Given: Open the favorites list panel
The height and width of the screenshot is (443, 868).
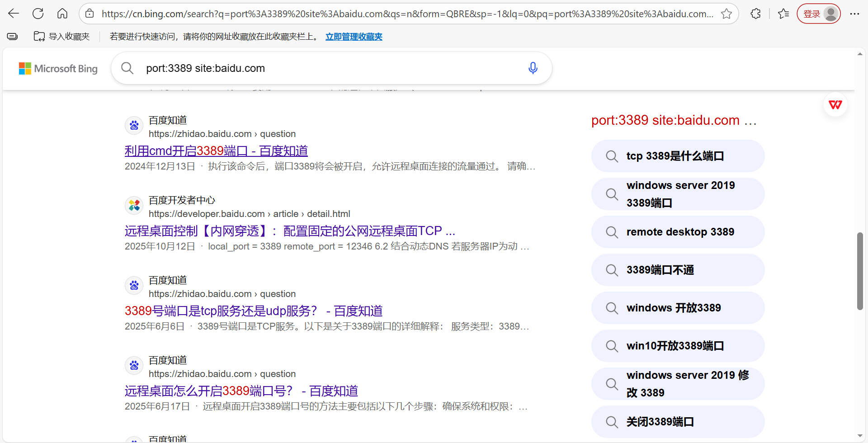Looking at the screenshot, I should click(x=783, y=14).
